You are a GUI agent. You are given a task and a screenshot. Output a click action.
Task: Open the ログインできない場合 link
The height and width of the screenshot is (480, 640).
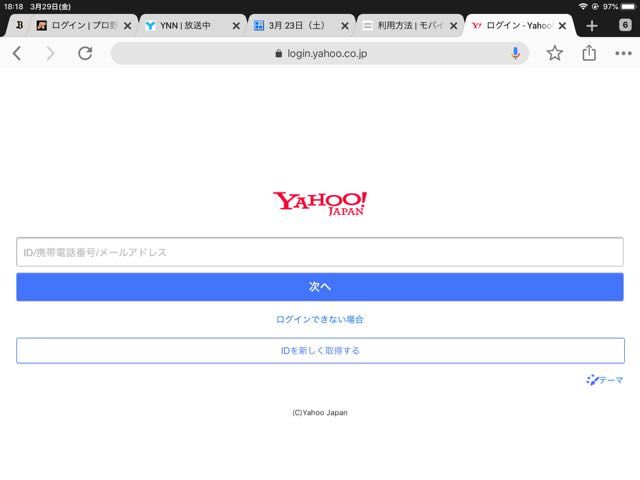click(320, 319)
